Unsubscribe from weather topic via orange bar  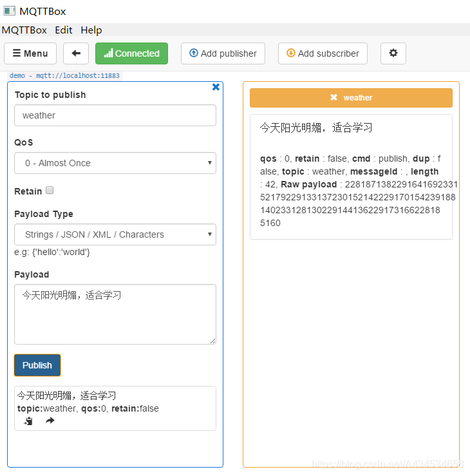click(351, 98)
